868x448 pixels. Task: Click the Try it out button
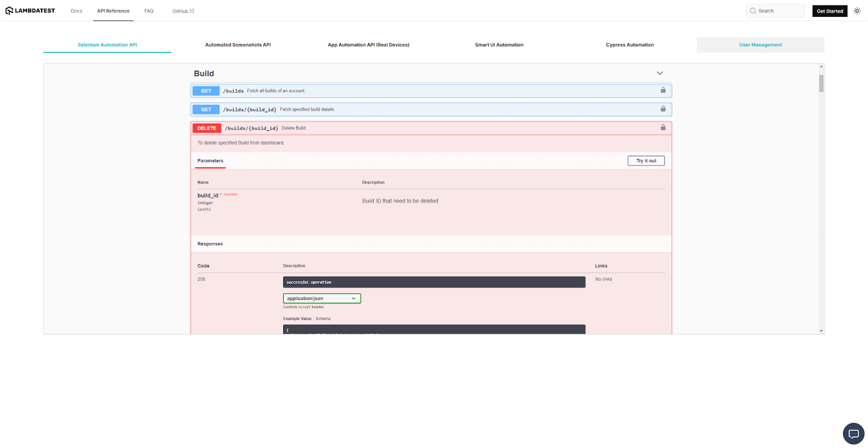click(x=646, y=161)
